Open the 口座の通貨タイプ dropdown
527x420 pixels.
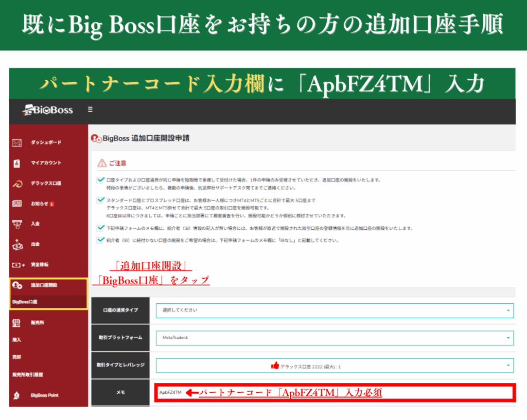335,311
